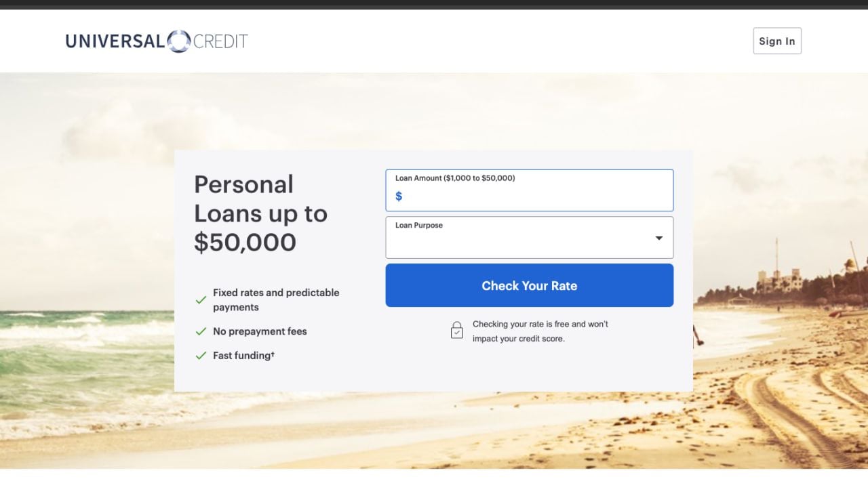Click the checkmark beside Fast funding

pyautogui.click(x=201, y=356)
